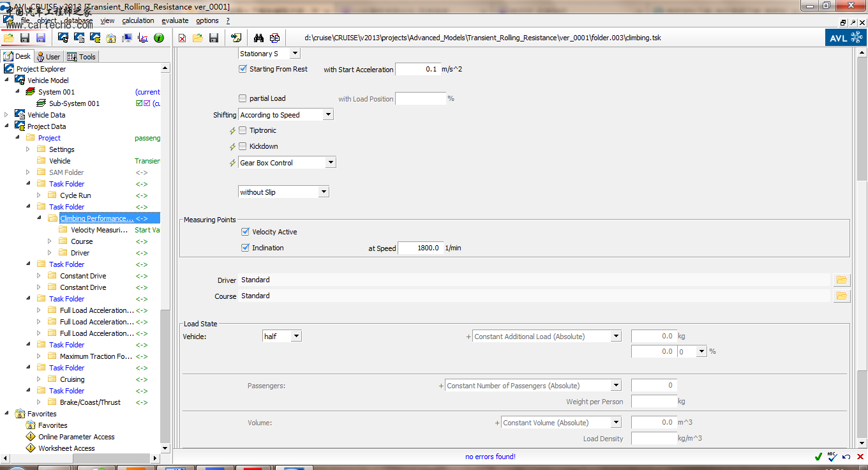Toggle Starting From Rest checkbox
This screenshot has width=868, height=470.
[243, 69]
